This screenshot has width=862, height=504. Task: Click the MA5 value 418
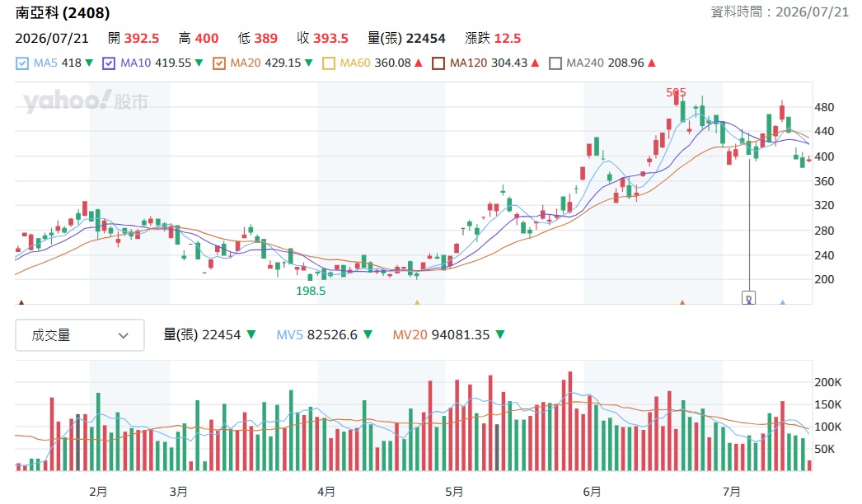72,63
